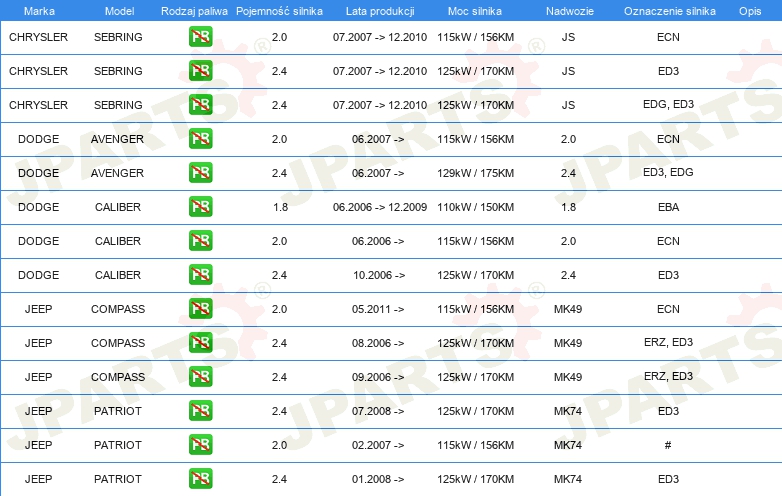Select the EBA engine code cell

click(x=668, y=207)
